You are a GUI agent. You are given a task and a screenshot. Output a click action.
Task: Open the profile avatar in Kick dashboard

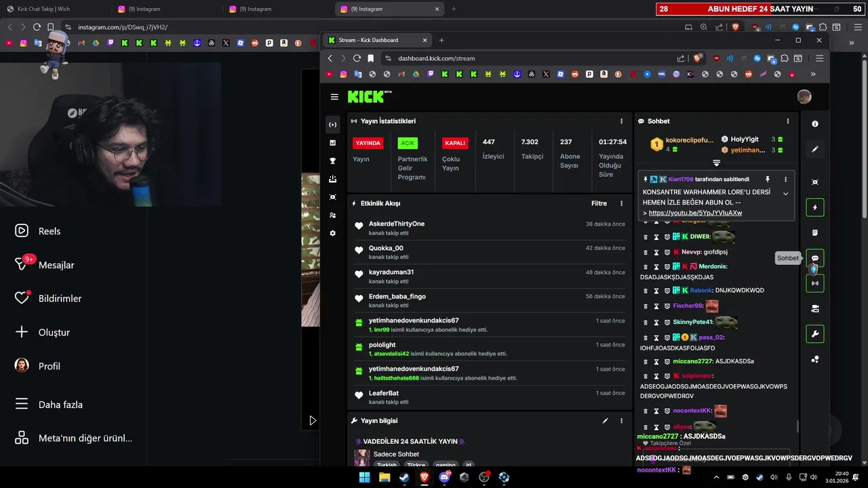click(804, 97)
